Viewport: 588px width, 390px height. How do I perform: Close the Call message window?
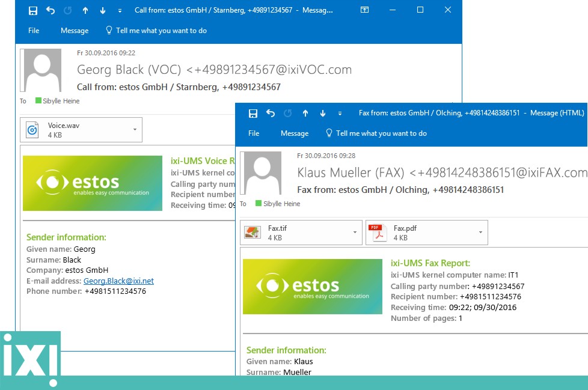(448, 10)
